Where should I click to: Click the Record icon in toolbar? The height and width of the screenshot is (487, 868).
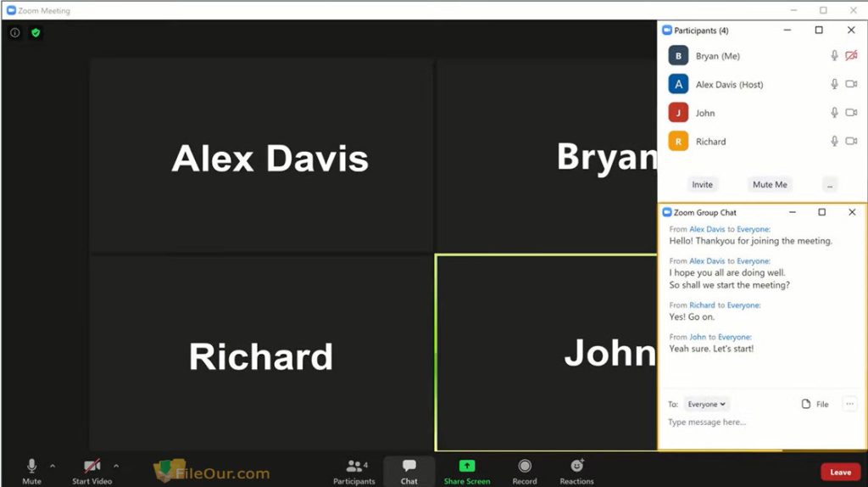coord(525,466)
